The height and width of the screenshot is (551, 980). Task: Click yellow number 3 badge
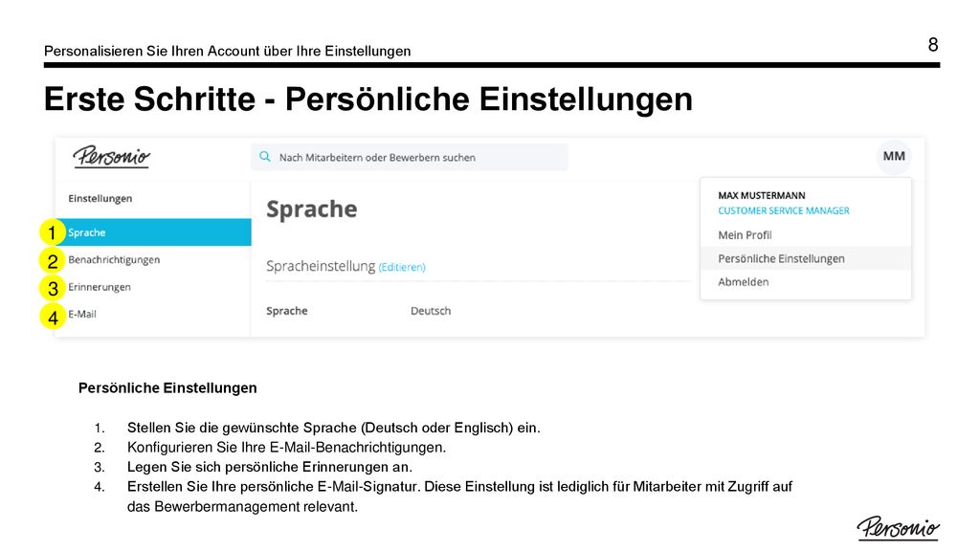click(53, 288)
